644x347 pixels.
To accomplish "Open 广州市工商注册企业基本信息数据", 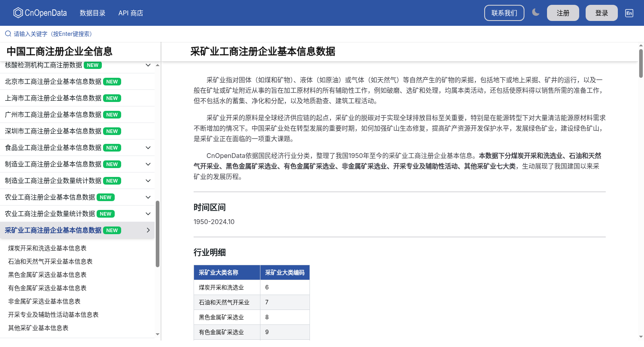I will click(x=53, y=115).
